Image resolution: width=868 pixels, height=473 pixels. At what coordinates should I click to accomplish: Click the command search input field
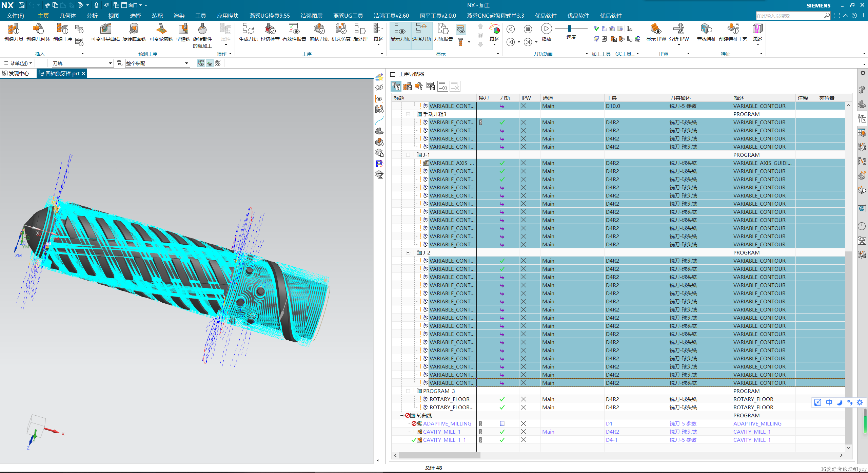[x=789, y=16]
